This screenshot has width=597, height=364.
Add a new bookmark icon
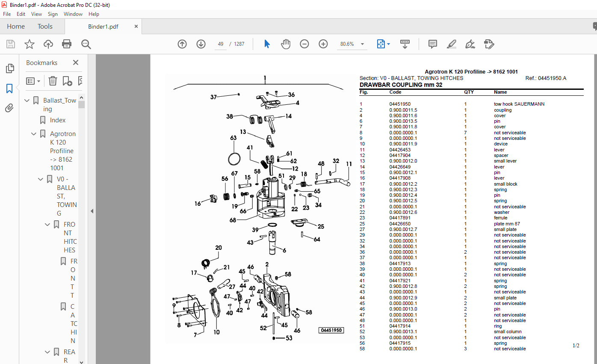67,81
